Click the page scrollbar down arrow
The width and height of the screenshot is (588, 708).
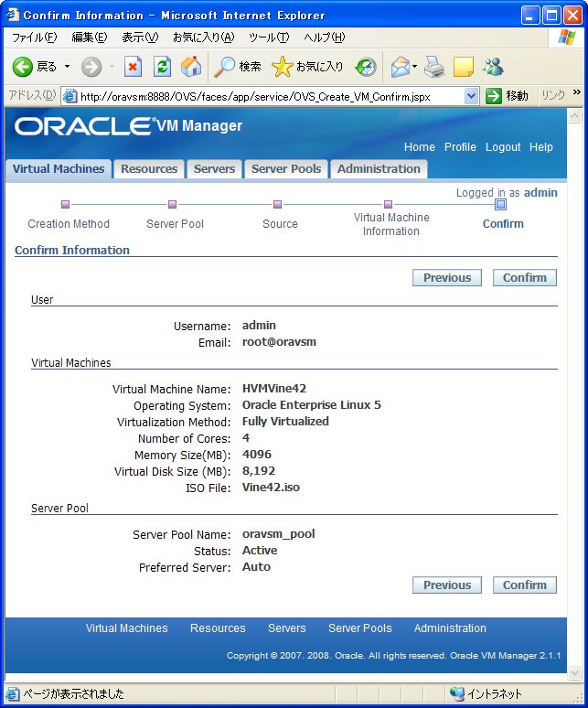(574, 672)
